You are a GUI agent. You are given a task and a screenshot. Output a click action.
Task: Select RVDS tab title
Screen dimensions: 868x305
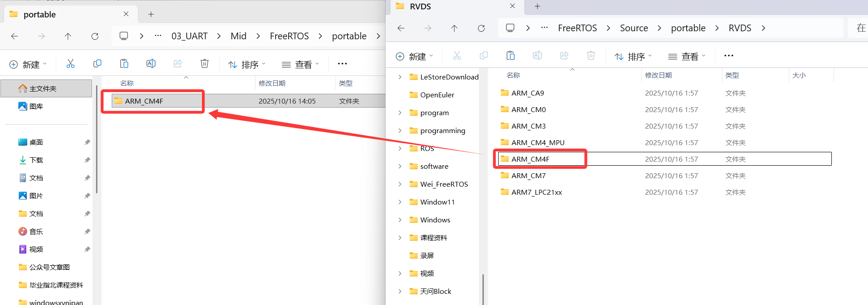click(x=420, y=6)
